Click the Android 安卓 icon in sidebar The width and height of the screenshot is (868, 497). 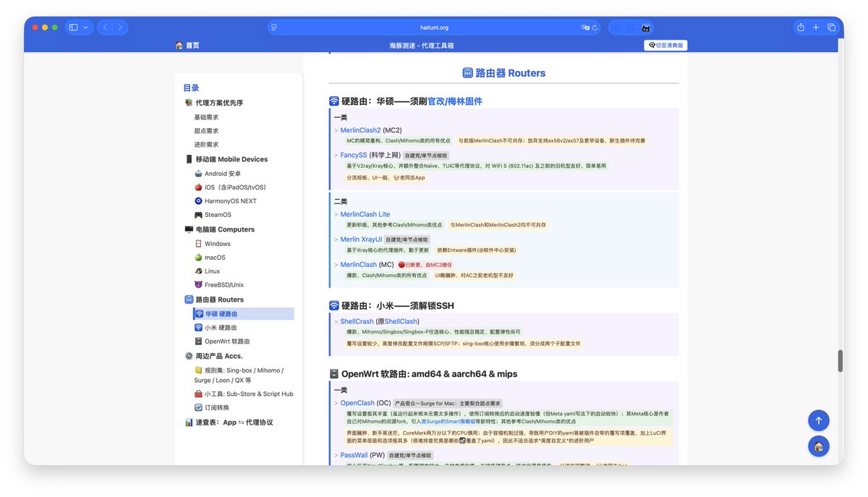pyautogui.click(x=197, y=173)
